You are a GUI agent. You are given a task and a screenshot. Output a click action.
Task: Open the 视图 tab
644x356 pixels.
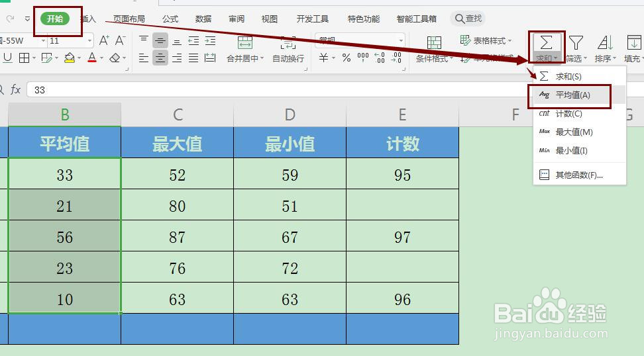[x=270, y=19]
